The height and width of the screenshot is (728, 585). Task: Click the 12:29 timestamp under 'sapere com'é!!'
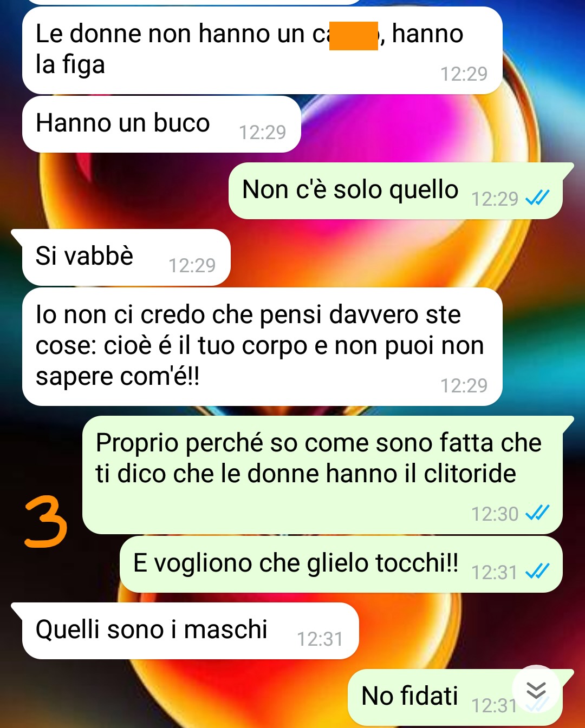click(464, 385)
